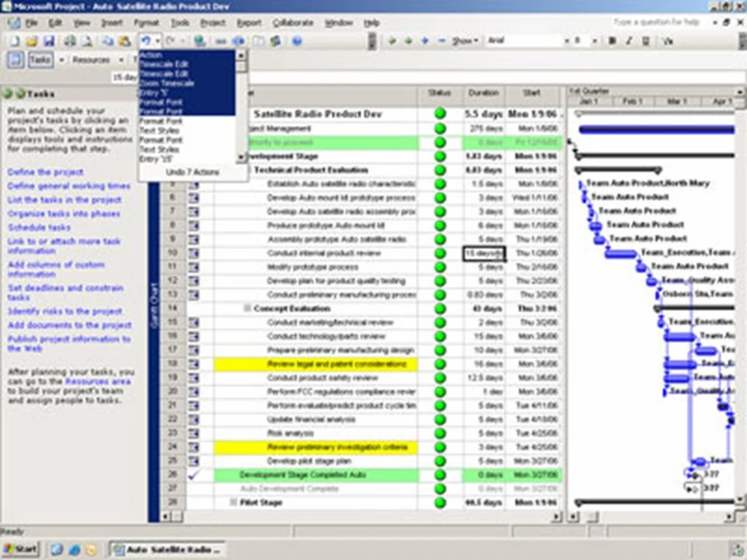
Task: Toggle the Project Guide show/hide button
Action: coord(15,60)
